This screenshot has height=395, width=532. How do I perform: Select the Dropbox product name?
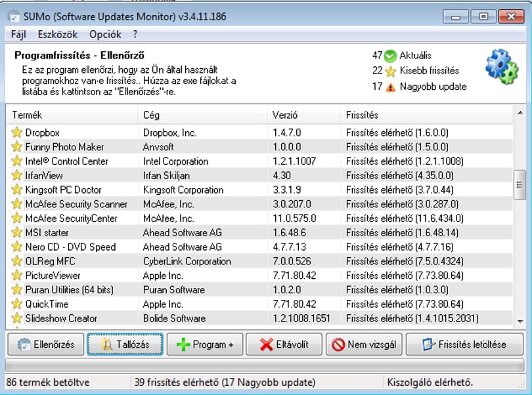tap(43, 133)
